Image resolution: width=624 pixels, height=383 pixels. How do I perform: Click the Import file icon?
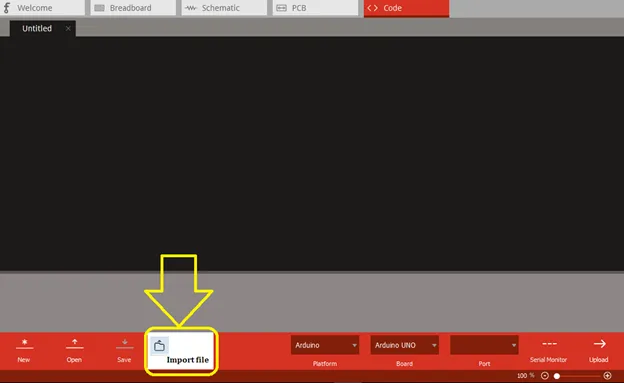pyautogui.click(x=159, y=346)
